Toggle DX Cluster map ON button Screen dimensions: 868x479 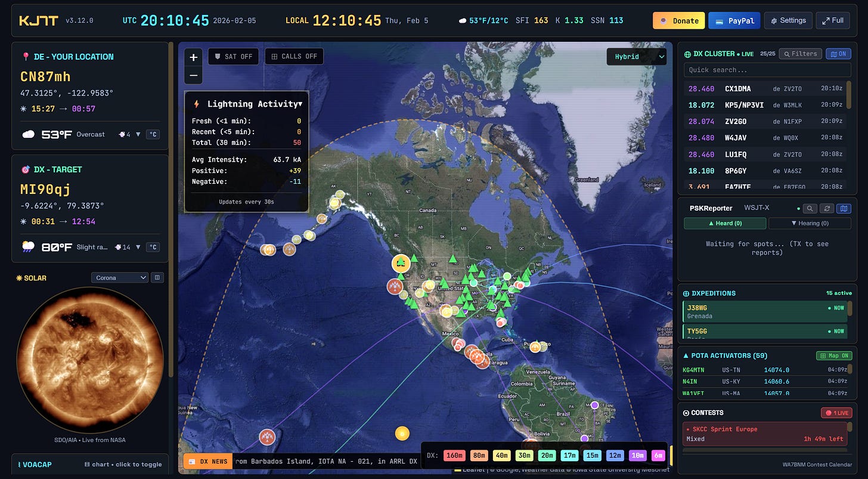[838, 54]
